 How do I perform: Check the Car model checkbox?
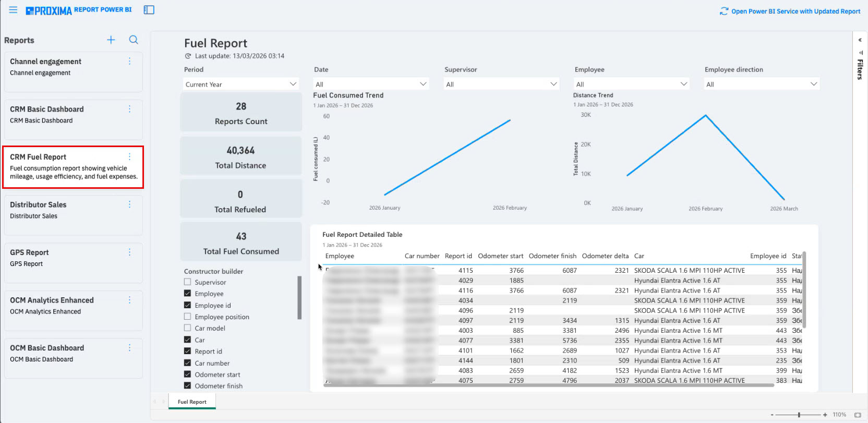click(188, 328)
